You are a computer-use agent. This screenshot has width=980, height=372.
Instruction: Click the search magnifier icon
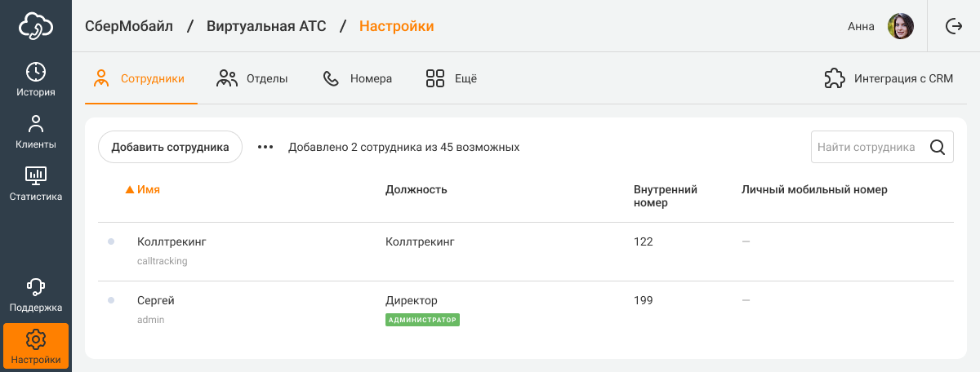click(938, 148)
